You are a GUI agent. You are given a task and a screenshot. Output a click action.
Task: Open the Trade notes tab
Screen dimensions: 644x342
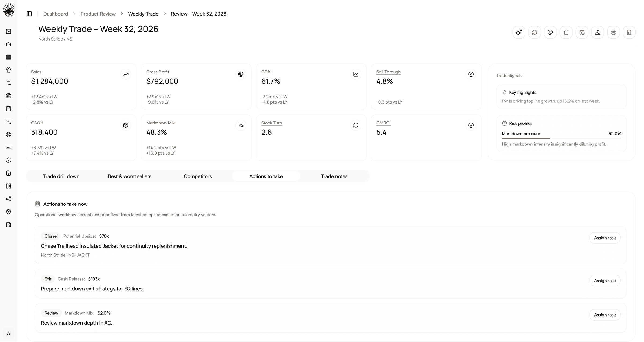point(334,176)
